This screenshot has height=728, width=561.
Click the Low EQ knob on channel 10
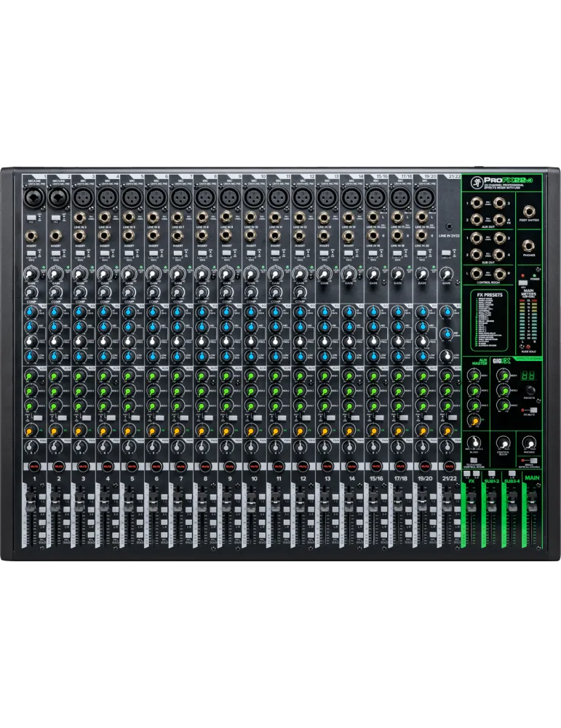250,357
